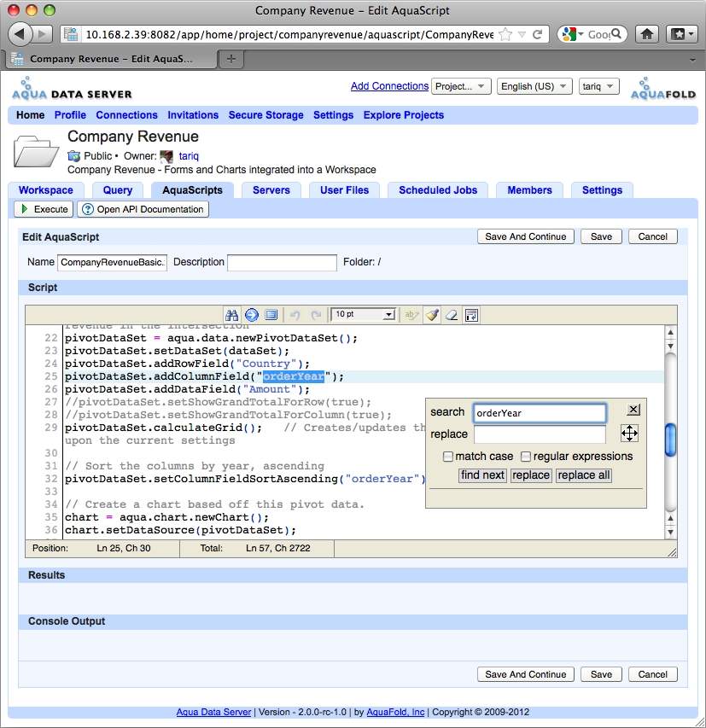Image resolution: width=706 pixels, height=728 pixels.
Task: Open the URL history dropdown arrow
Action: click(x=522, y=34)
